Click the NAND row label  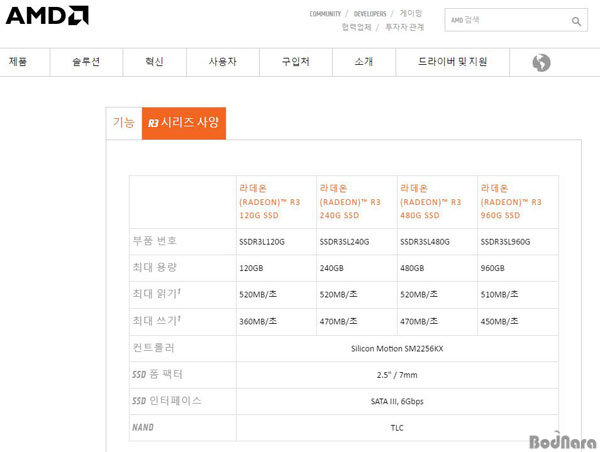(x=143, y=428)
